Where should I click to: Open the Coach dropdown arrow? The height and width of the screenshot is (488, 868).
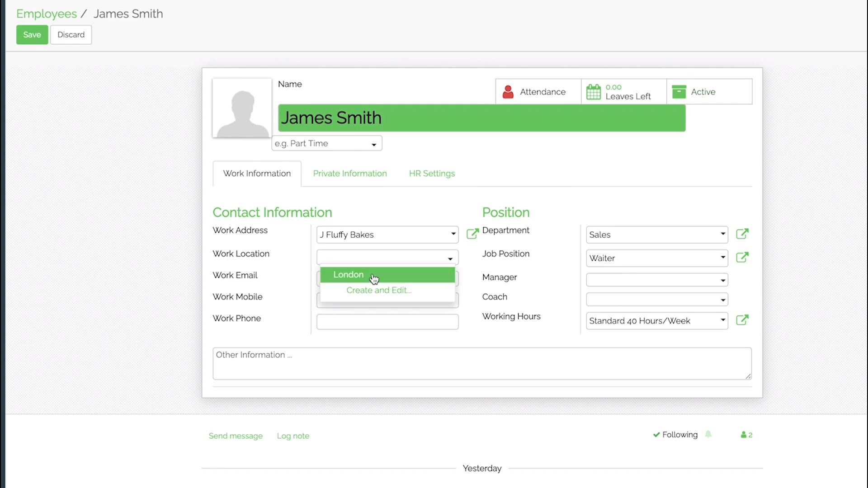[722, 300]
